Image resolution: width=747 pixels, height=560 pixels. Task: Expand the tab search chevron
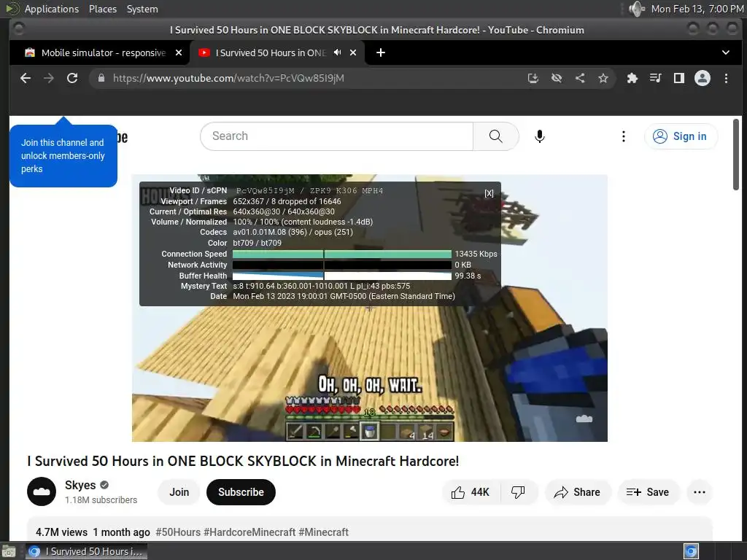pyautogui.click(x=726, y=52)
